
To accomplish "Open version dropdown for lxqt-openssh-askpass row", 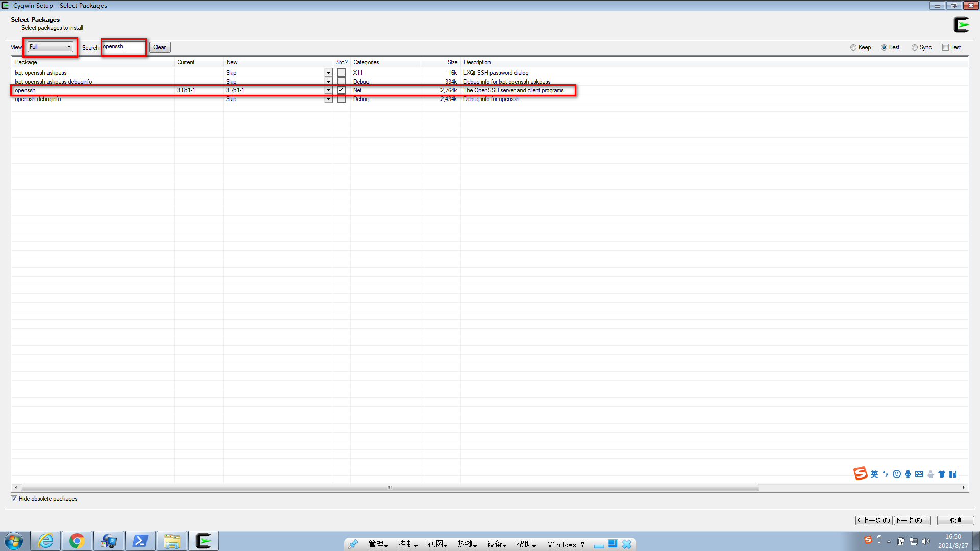I will click(x=328, y=73).
